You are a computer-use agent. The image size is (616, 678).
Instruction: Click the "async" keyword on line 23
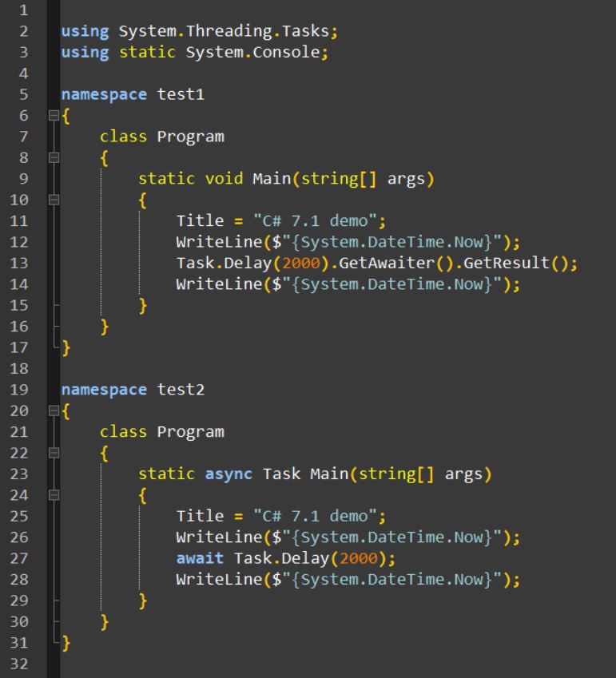229,474
